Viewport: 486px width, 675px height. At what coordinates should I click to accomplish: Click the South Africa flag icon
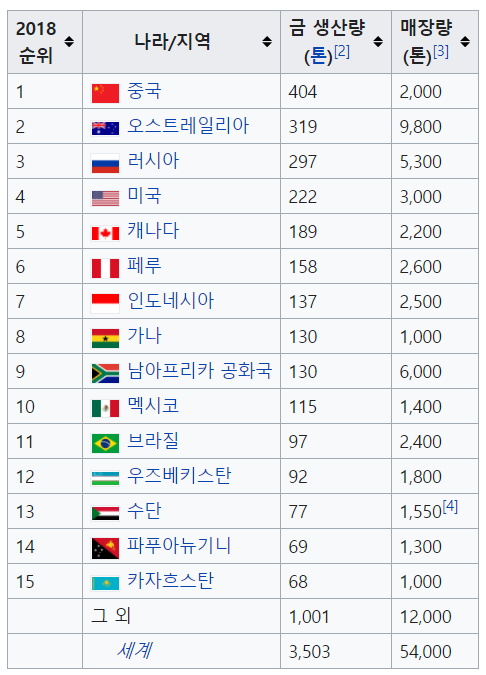tap(105, 374)
